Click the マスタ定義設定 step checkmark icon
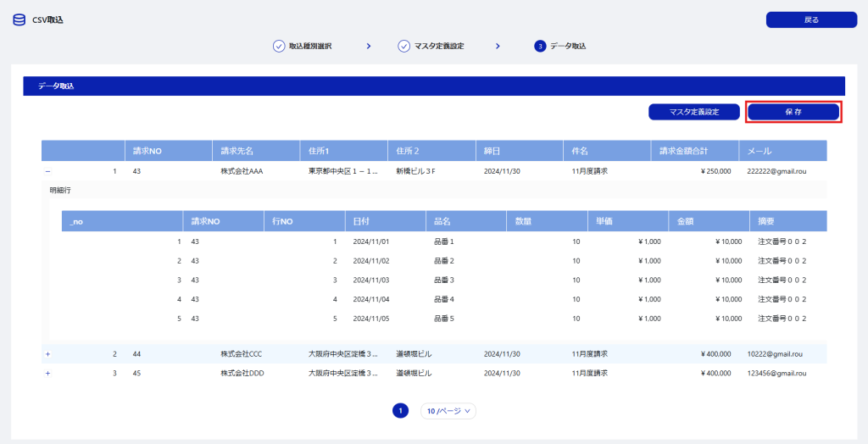This screenshot has width=868, height=444. (403, 46)
